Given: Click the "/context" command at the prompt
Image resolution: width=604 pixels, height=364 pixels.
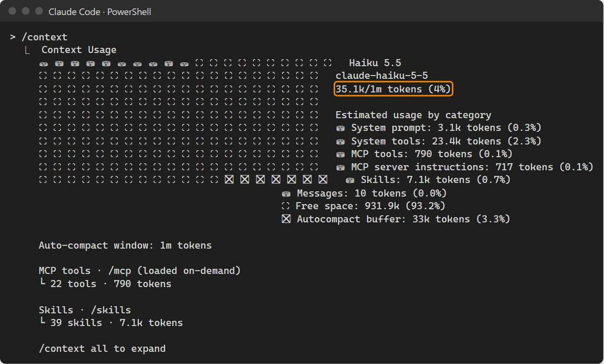Looking at the screenshot, I should click(45, 37).
